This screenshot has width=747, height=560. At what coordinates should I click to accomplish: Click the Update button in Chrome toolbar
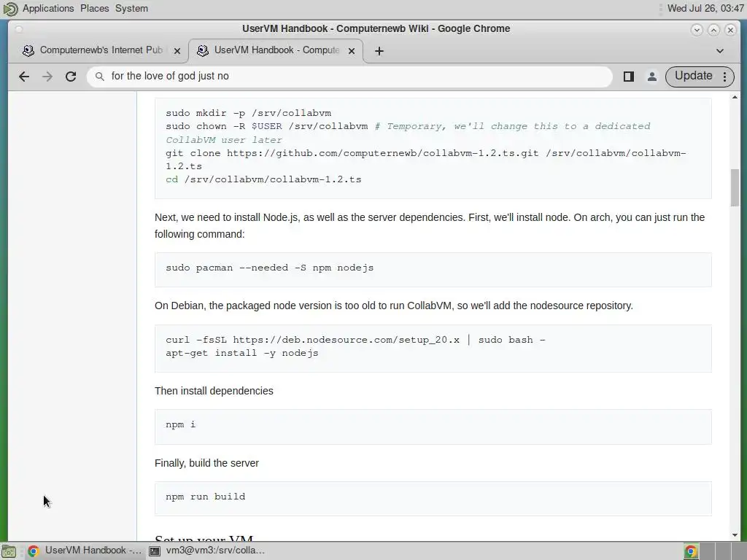click(693, 76)
